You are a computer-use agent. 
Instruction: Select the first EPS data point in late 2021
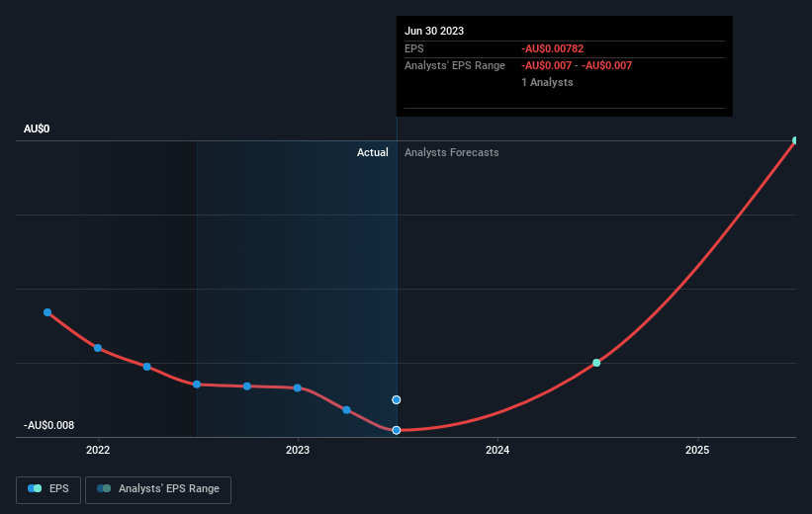[47, 312]
